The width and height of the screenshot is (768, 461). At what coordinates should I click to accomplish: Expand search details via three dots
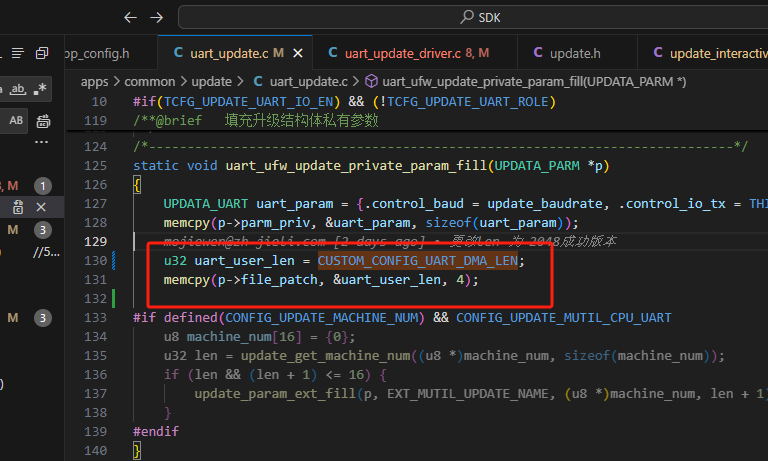click(x=42, y=142)
